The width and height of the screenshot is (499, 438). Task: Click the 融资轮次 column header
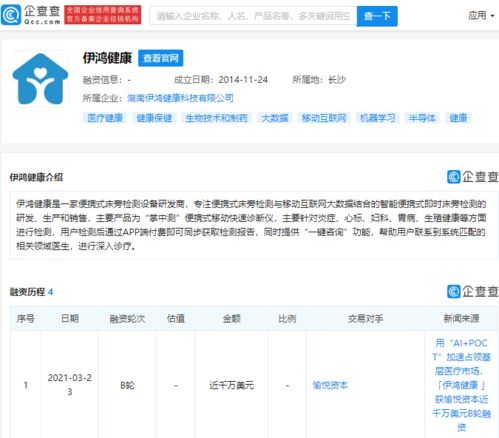(x=127, y=319)
